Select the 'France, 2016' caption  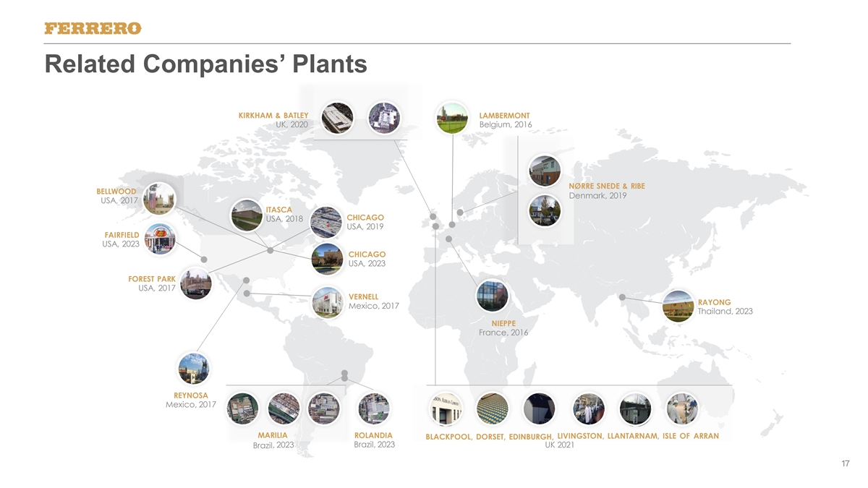pyautogui.click(x=503, y=333)
